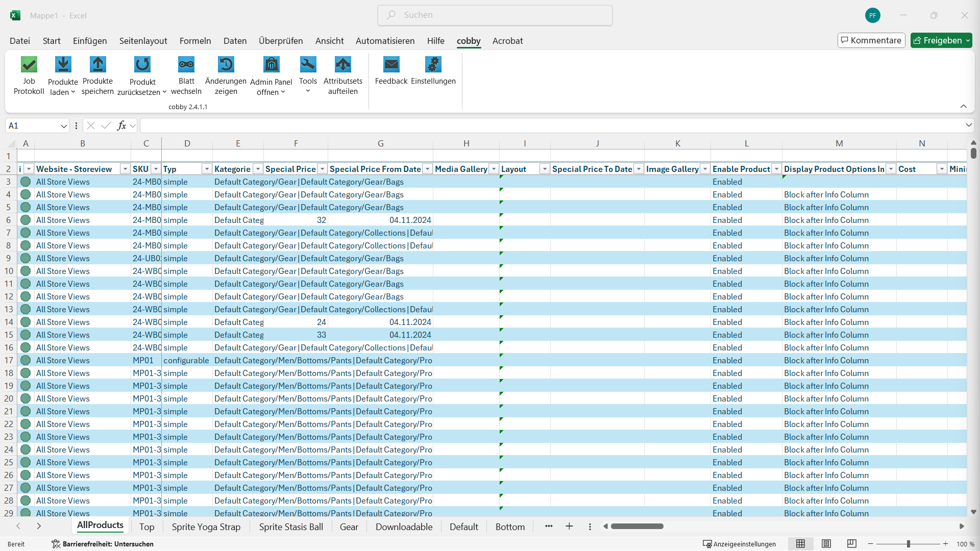Open cobby Einstellungen gear icon
This screenshot has height=551, width=980.
(433, 65)
